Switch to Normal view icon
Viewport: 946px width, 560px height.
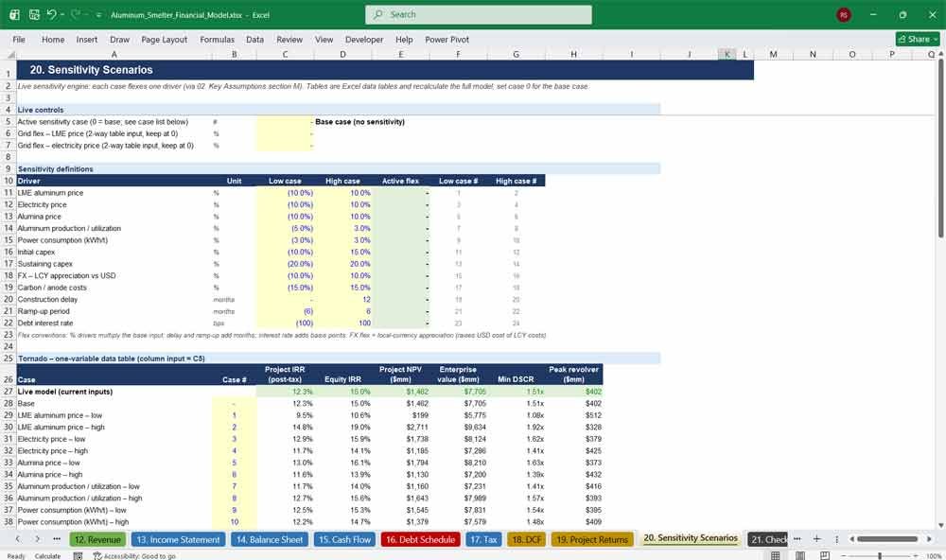[776, 555]
